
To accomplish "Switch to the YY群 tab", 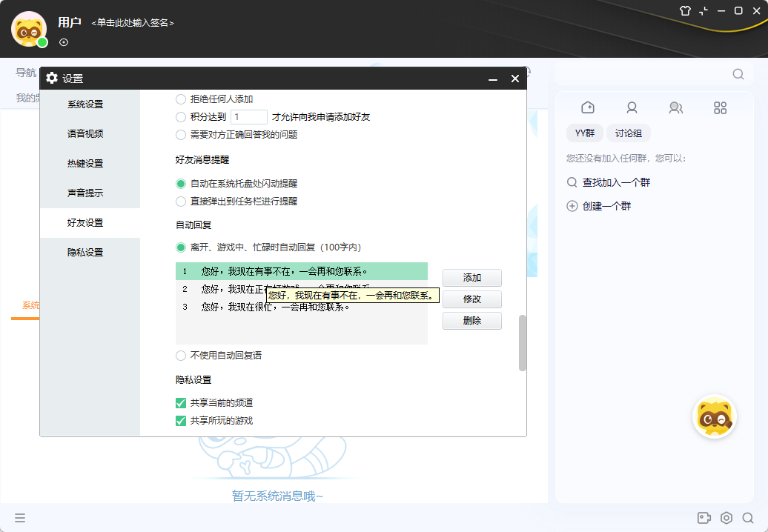I will click(585, 133).
